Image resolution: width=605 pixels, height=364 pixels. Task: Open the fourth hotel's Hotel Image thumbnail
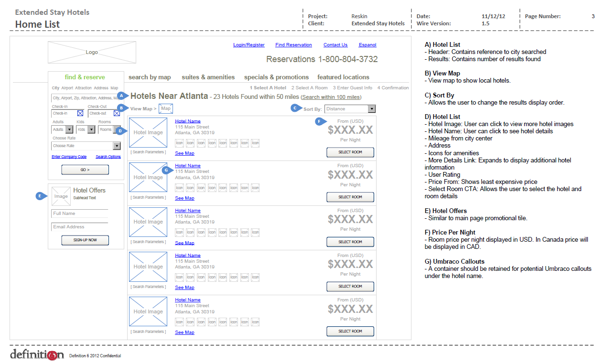(x=148, y=267)
